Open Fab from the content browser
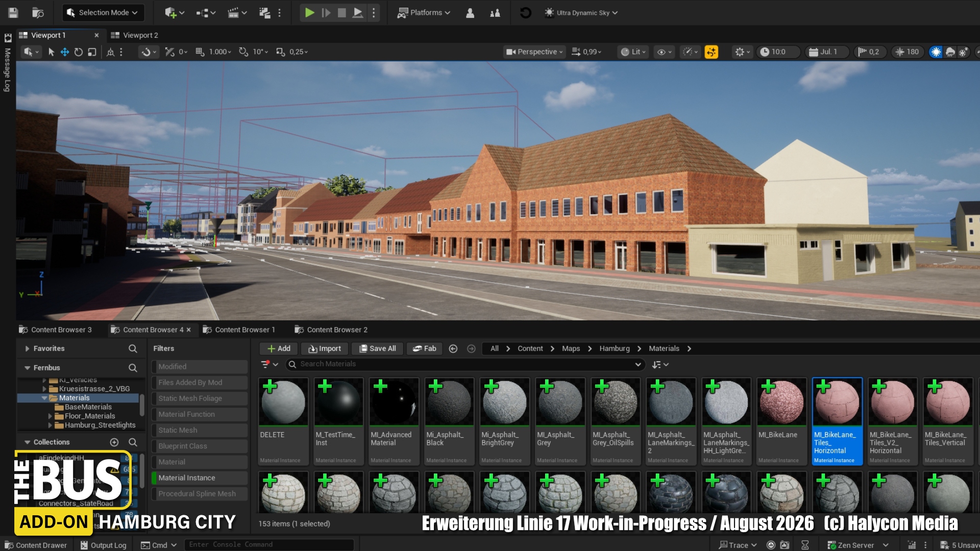The height and width of the screenshot is (551, 980). click(x=425, y=348)
